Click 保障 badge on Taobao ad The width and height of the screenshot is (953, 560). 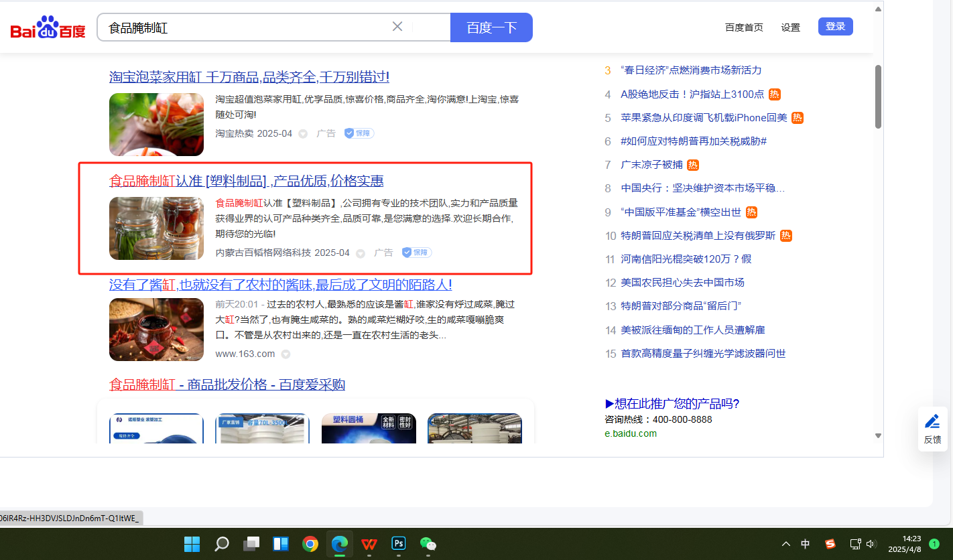(359, 133)
